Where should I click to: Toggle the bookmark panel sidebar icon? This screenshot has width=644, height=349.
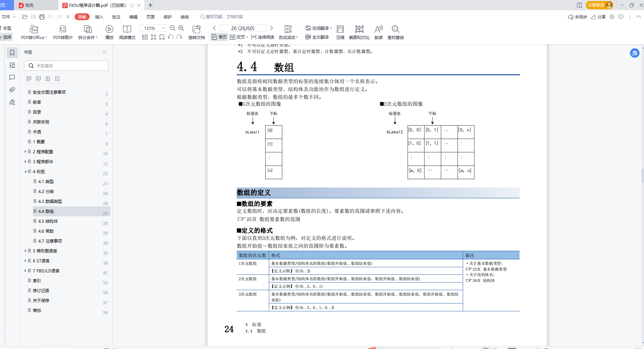tap(12, 52)
